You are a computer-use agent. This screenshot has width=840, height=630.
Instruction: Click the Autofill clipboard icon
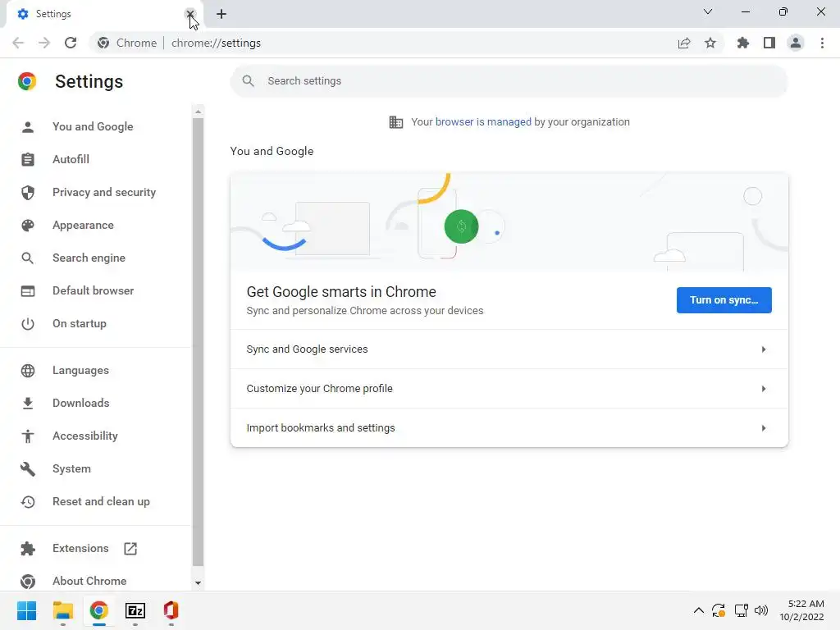(x=28, y=159)
